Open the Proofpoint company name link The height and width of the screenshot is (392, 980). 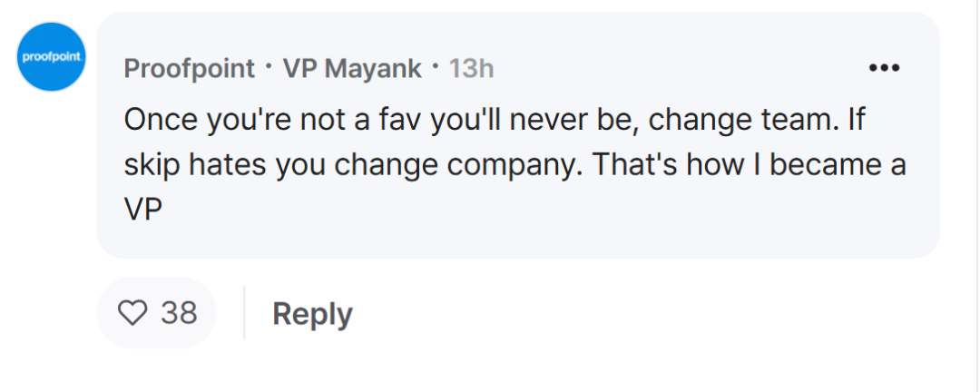(x=190, y=68)
